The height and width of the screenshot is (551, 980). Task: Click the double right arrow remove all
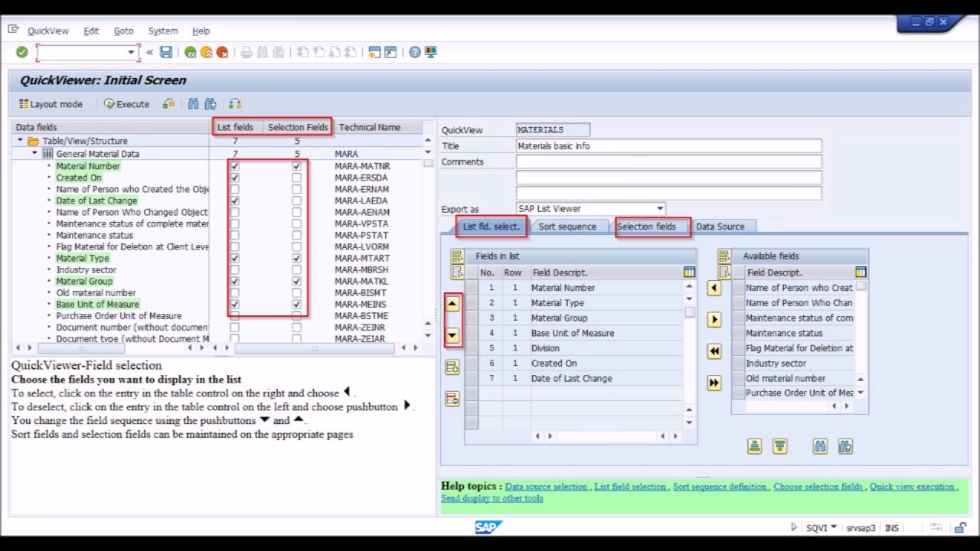(714, 382)
